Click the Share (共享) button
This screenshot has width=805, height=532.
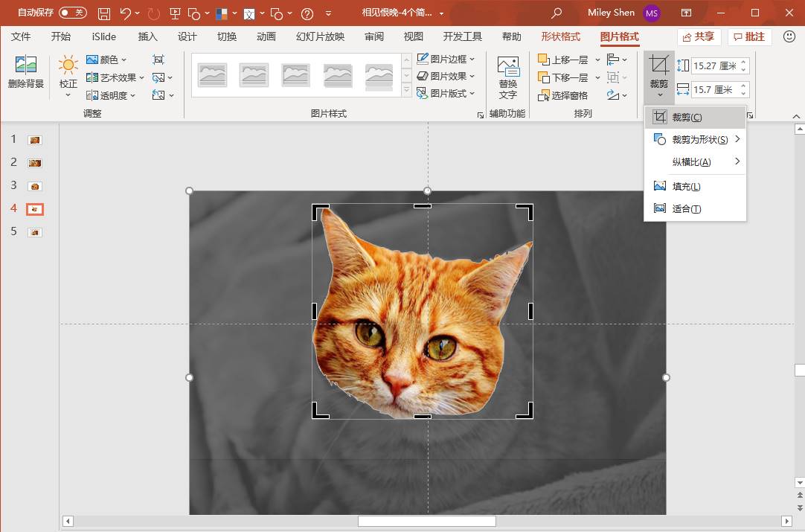click(699, 36)
